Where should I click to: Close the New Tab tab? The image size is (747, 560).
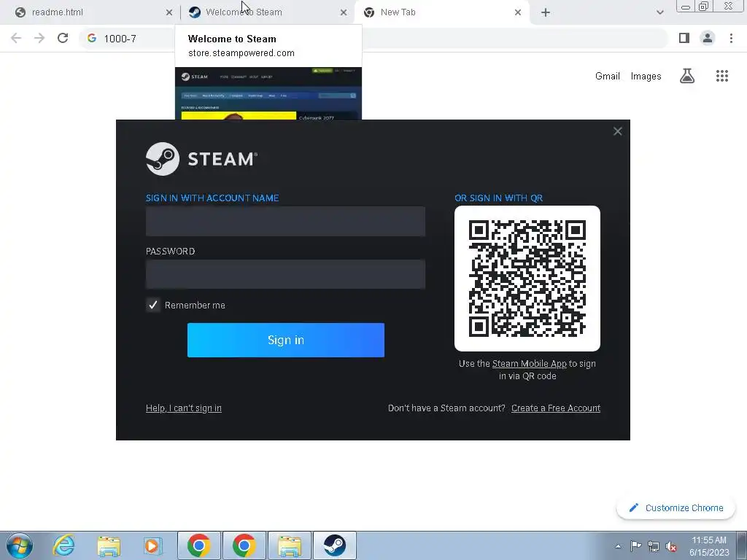518,12
